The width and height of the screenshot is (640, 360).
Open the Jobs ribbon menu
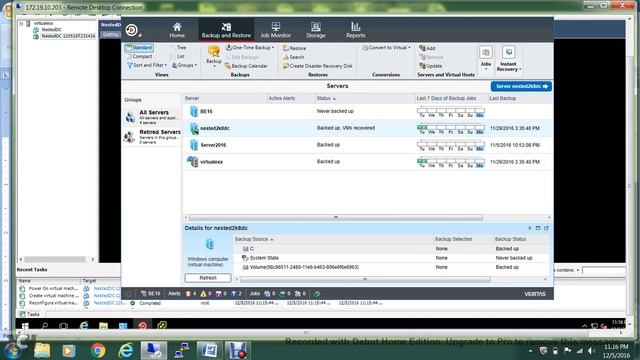[486, 57]
